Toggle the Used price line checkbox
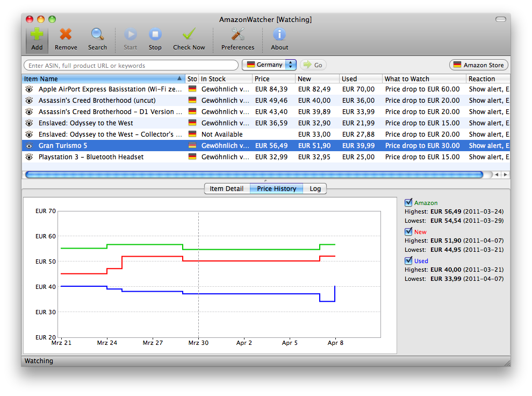The image size is (532, 396). coord(408,260)
